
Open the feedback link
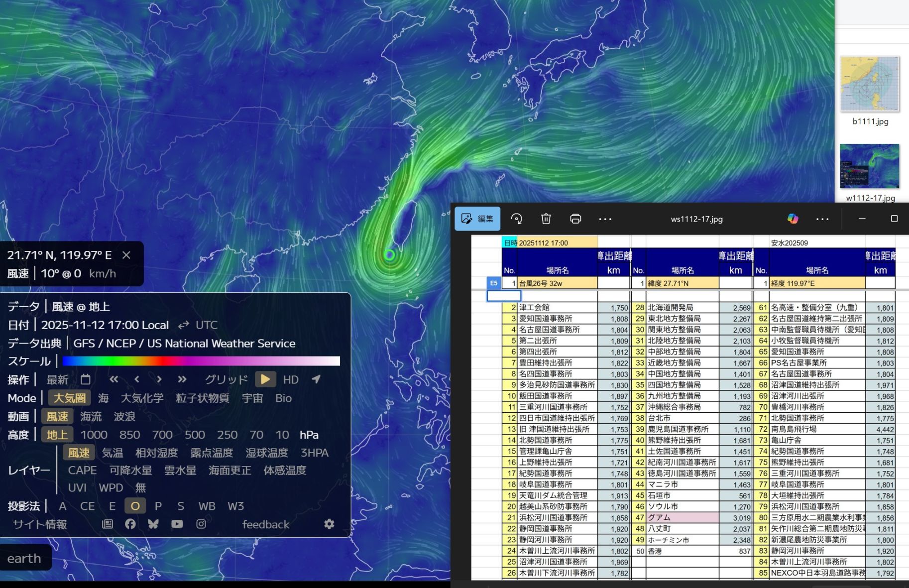265,524
